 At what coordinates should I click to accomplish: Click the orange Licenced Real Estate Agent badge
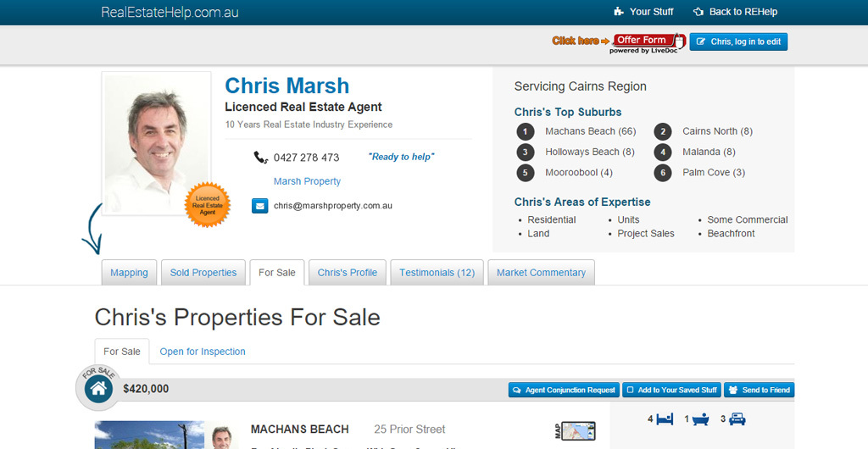coord(208,205)
